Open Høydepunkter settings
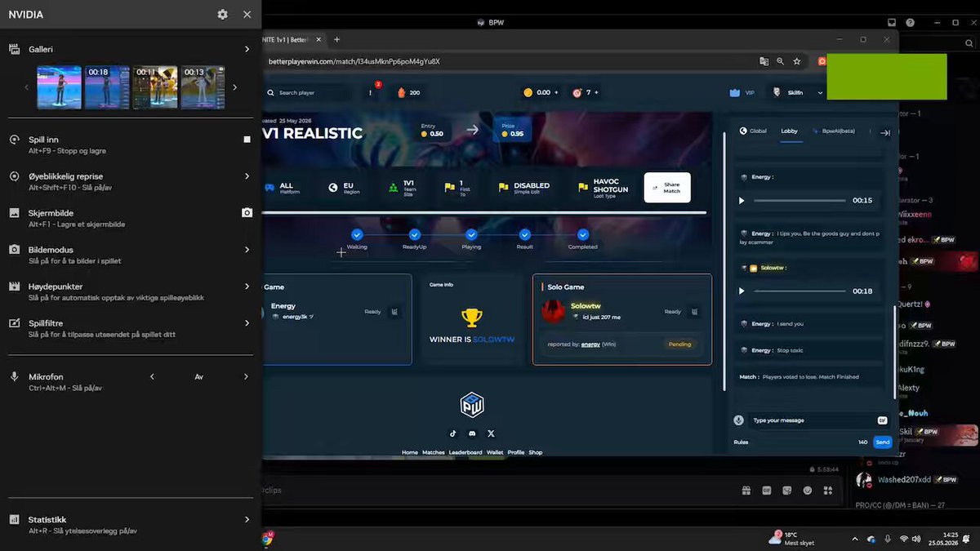Screen dimensions: 980x551 (x=247, y=287)
